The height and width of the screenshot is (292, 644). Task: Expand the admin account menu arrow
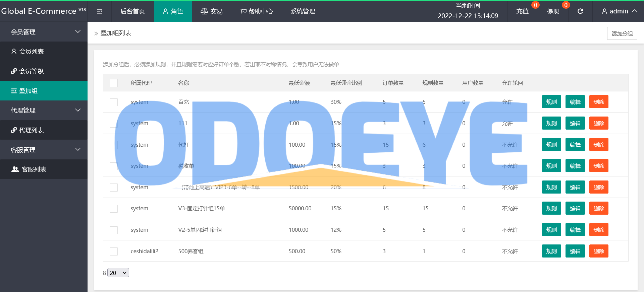[x=634, y=11]
